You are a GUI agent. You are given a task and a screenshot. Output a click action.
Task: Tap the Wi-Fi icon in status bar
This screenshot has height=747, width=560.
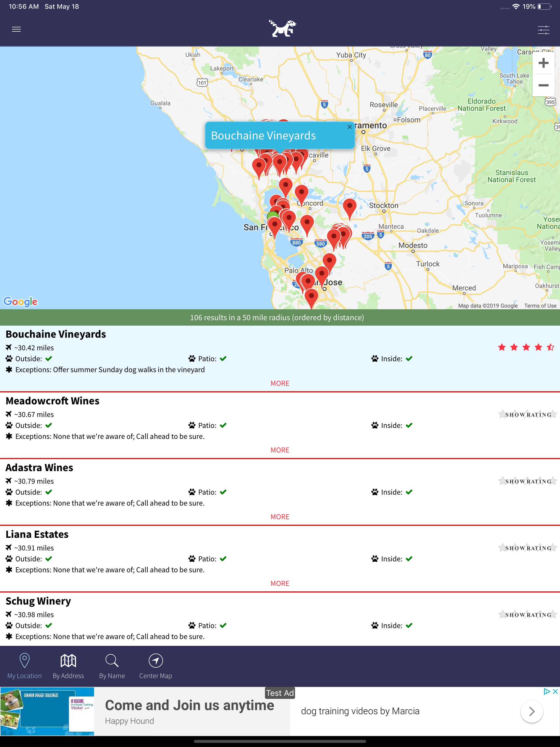[x=515, y=7]
